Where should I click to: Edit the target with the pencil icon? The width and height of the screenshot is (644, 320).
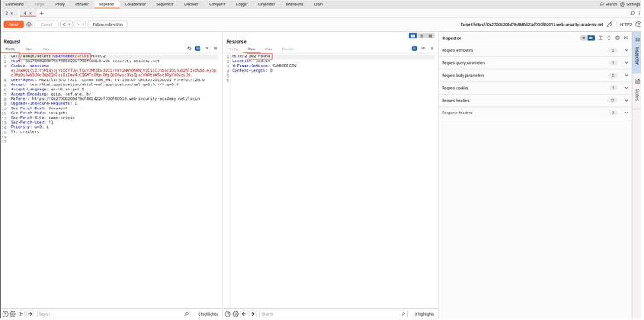(610, 25)
